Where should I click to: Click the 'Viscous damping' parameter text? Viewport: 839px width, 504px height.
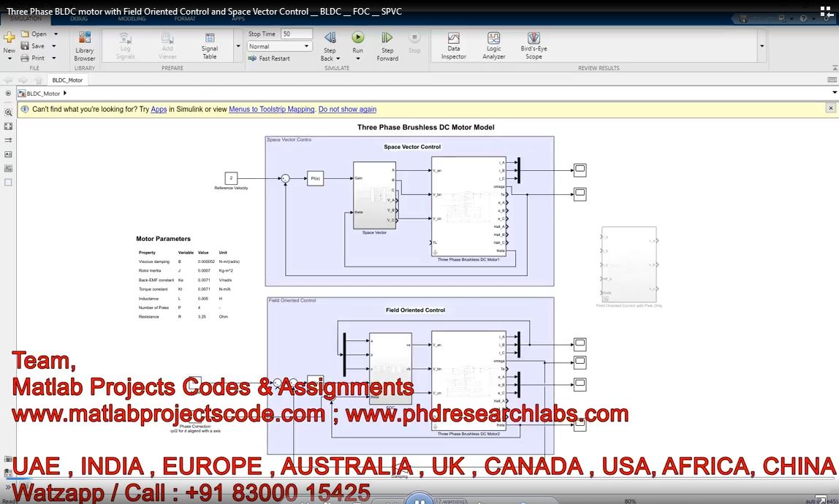pos(154,261)
